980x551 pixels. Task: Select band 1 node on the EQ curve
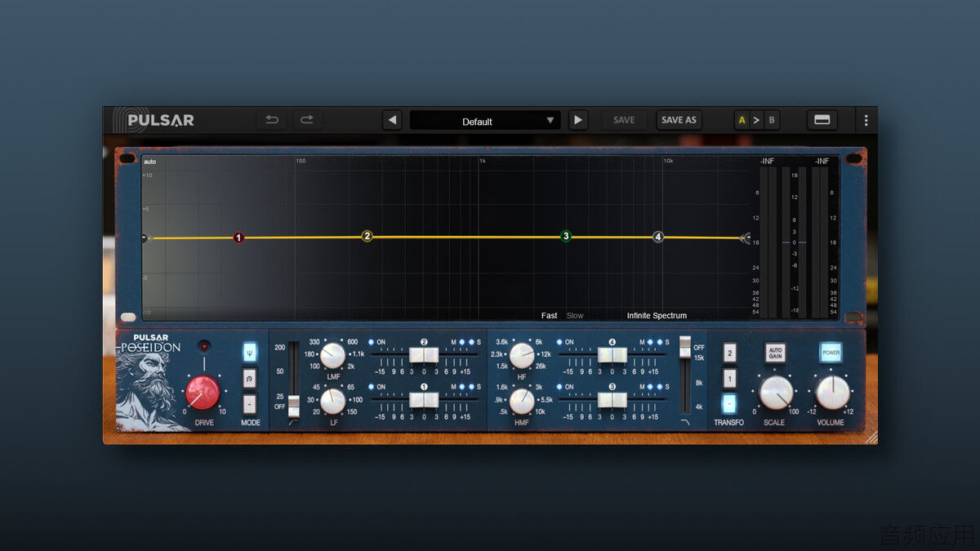tap(238, 238)
